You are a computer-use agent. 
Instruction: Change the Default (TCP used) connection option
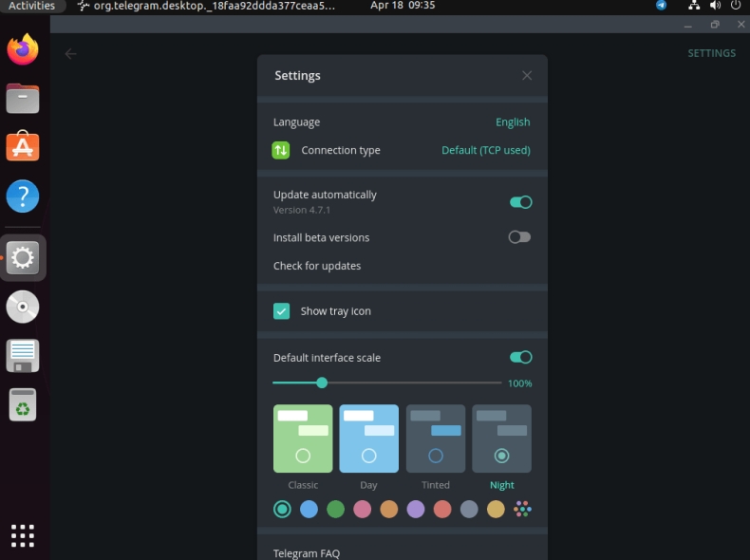[485, 150]
